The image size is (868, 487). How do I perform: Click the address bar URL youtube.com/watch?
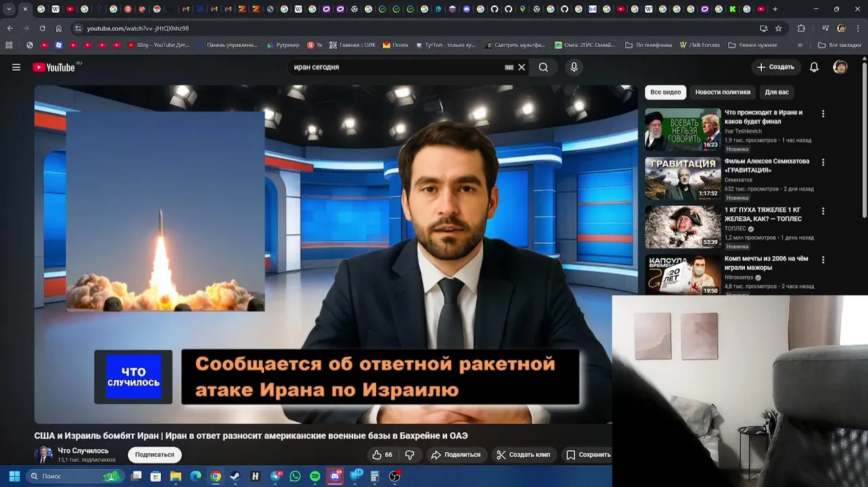pyautogui.click(x=138, y=28)
